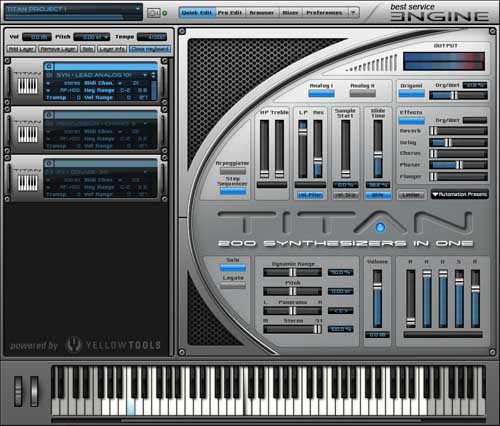Adjust the Panorama slider
The height and width of the screenshot is (426, 500).
point(293,311)
